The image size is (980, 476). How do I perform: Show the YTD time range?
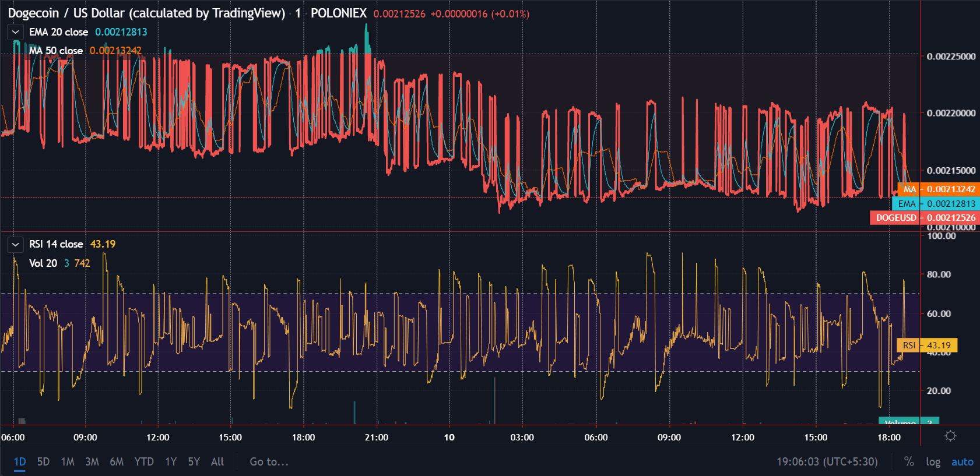click(144, 461)
